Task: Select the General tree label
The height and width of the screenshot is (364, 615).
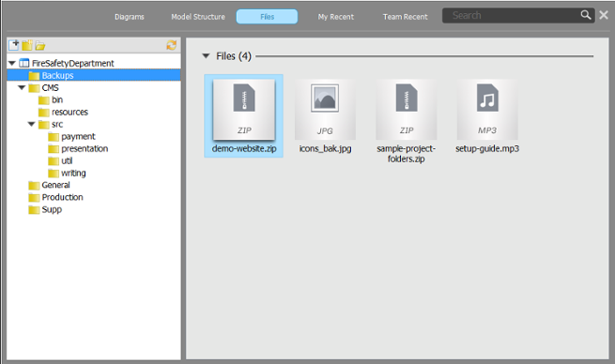Action: coord(55,185)
